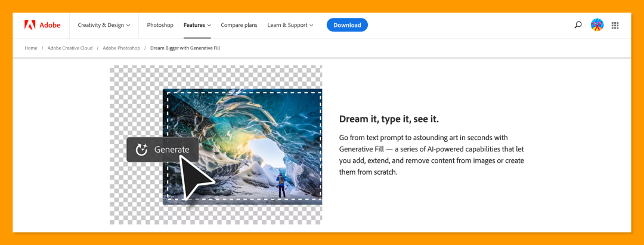Screen dimensions: 644x245
Task: Click the paragraph starting "Go from text prompt"
Action: point(432,155)
